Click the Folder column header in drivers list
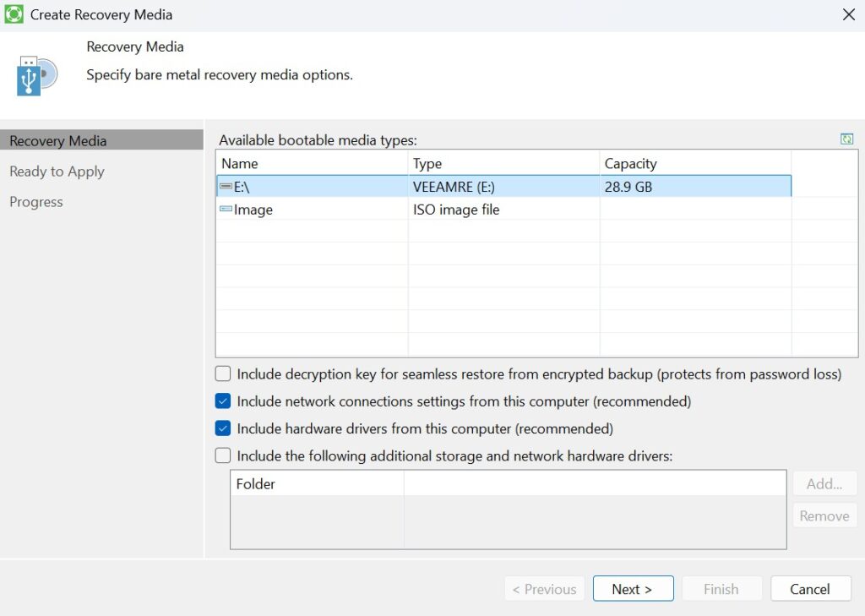865x616 pixels. (x=317, y=484)
